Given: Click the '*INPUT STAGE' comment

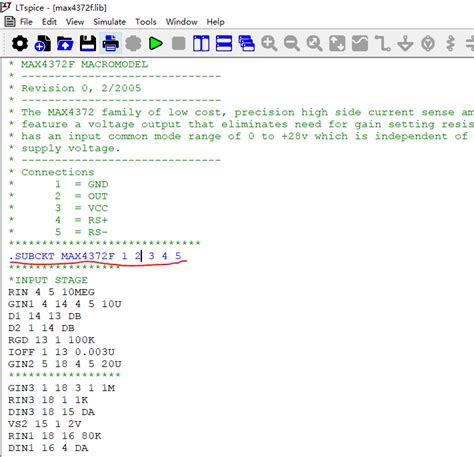Looking at the screenshot, I should coord(48,280).
